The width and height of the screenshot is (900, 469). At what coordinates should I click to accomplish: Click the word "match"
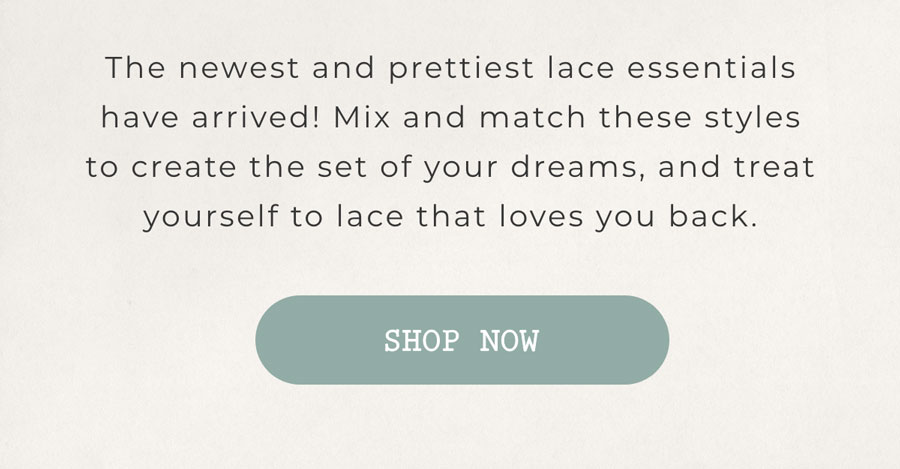coord(532,118)
